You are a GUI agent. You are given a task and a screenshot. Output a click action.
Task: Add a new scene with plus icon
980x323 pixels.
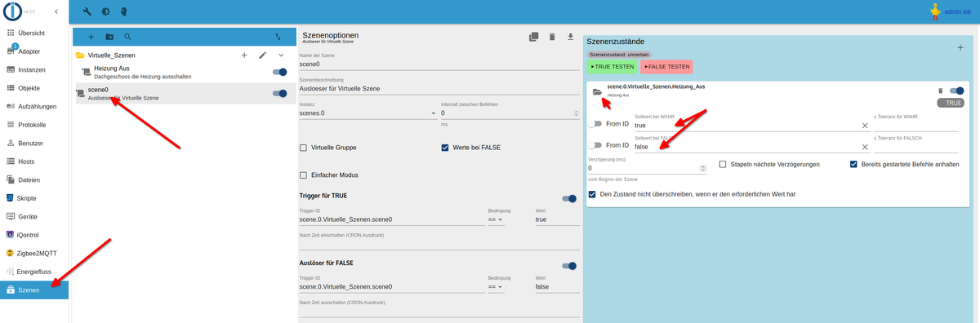click(x=91, y=37)
